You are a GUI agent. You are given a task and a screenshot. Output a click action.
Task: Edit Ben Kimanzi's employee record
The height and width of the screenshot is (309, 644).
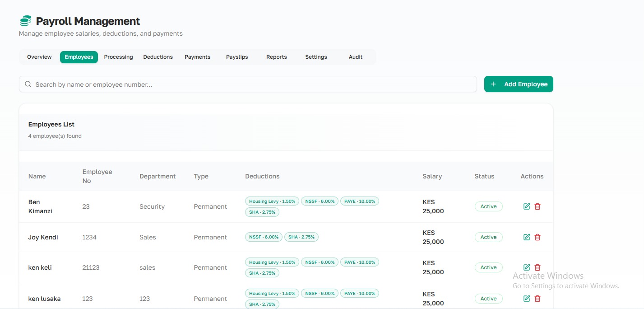click(527, 206)
